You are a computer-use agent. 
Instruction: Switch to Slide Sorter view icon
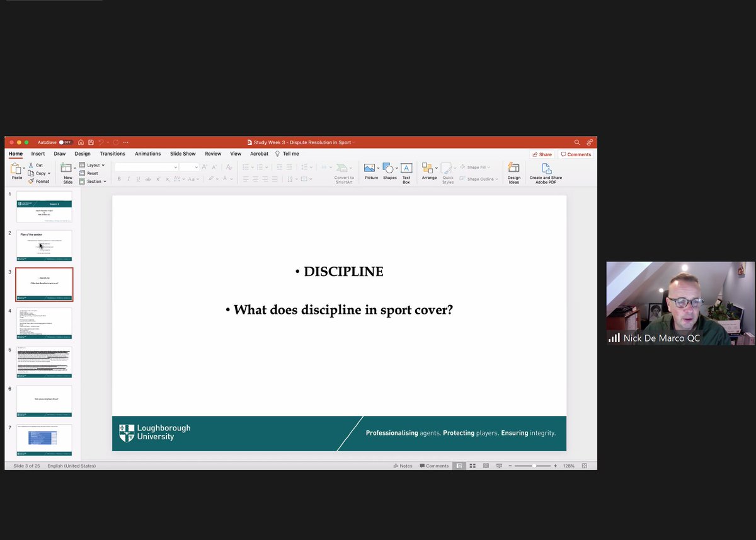472,466
